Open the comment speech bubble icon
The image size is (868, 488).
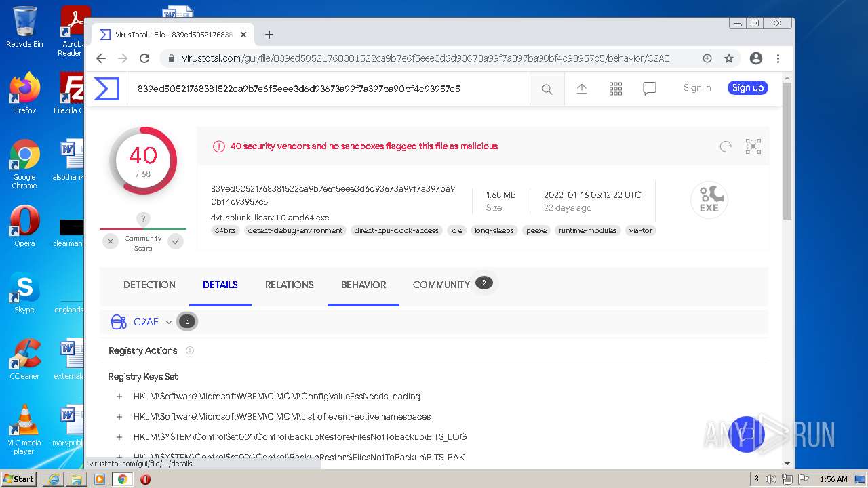(x=650, y=89)
